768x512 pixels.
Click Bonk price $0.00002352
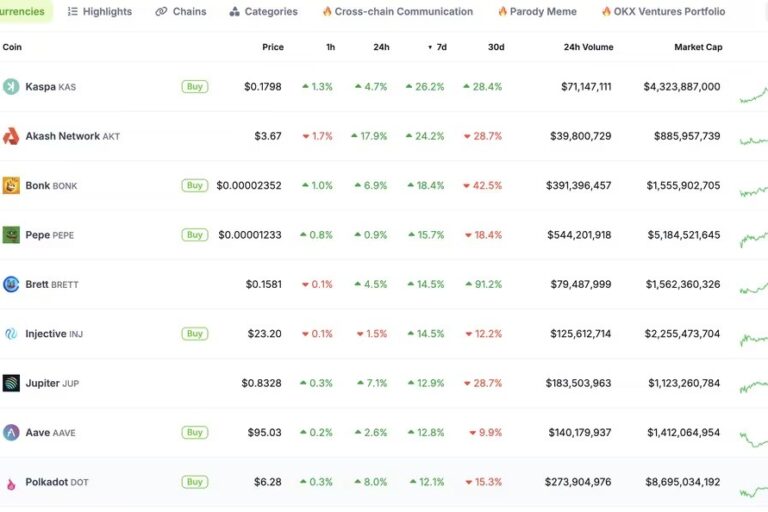(249, 186)
